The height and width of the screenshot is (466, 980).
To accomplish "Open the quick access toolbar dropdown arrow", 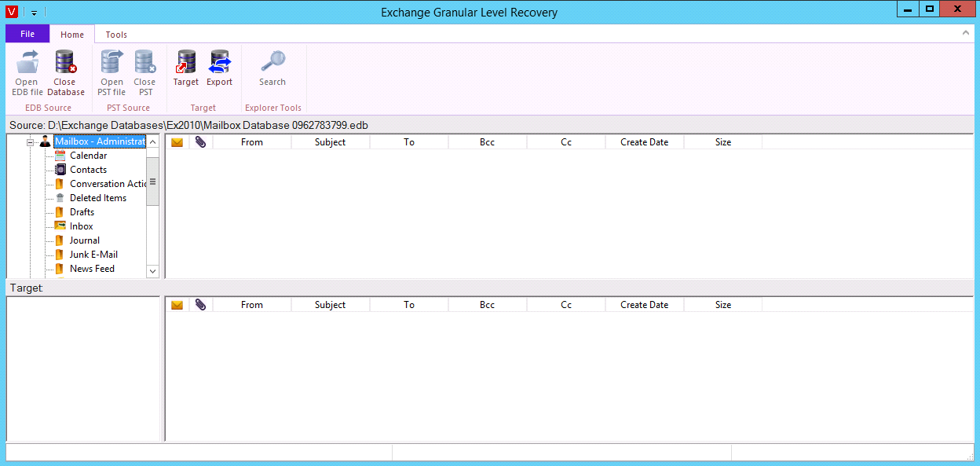I will click(35, 13).
